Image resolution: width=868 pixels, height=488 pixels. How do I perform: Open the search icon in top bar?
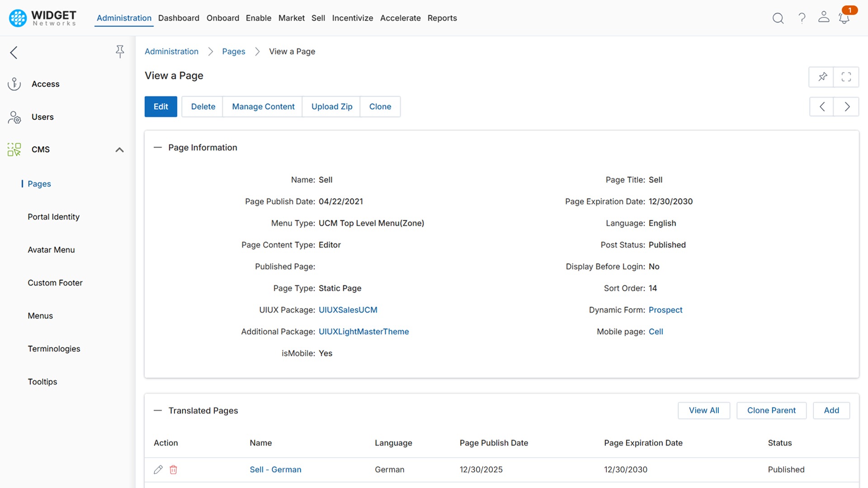click(x=778, y=18)
